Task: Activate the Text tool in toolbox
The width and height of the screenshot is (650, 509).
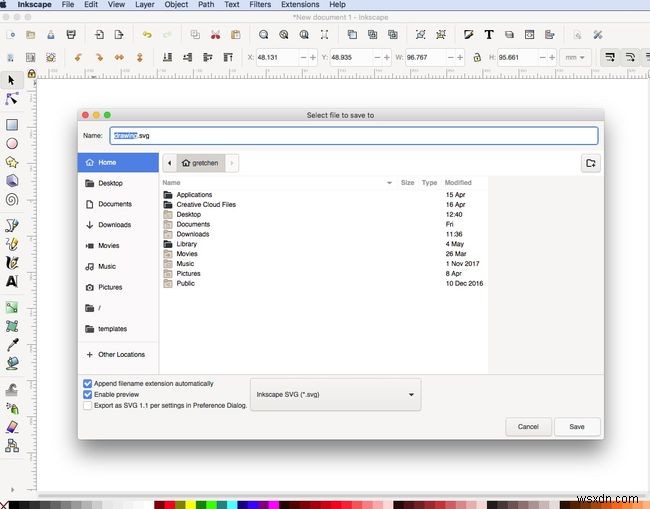Action: 12,281
